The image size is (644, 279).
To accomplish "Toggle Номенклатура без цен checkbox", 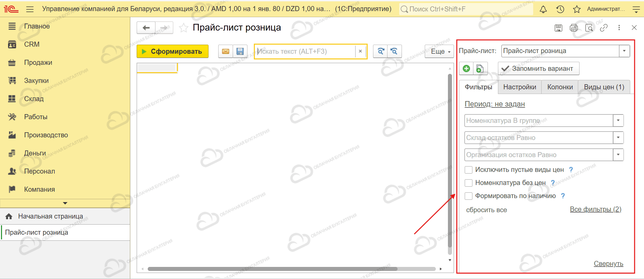I will (468, 183).
